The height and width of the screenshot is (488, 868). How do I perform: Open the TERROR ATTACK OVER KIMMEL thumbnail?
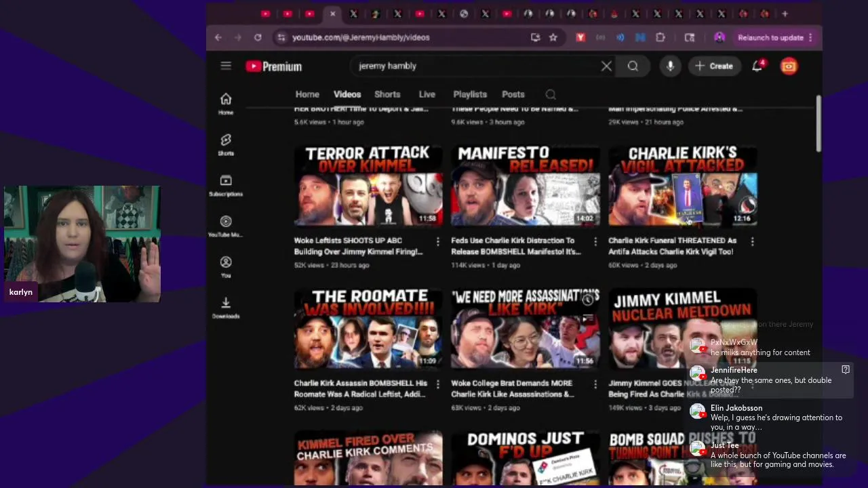(x=368, y=185)
